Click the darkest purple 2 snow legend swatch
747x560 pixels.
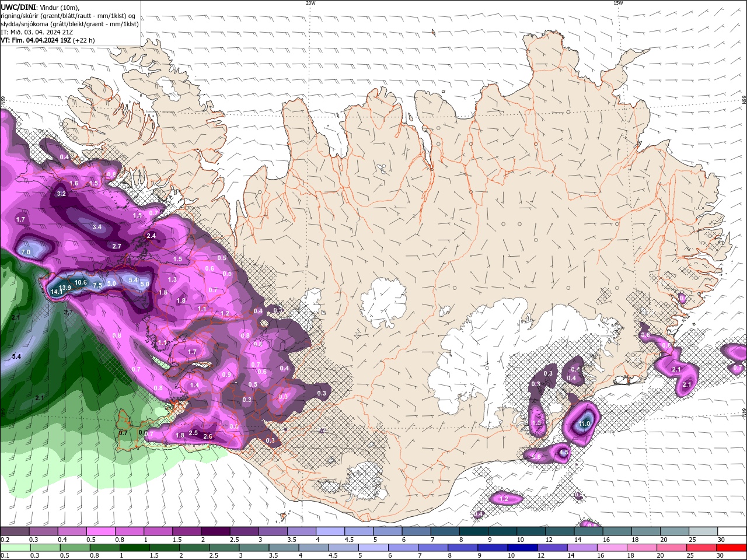click(215, 531)
